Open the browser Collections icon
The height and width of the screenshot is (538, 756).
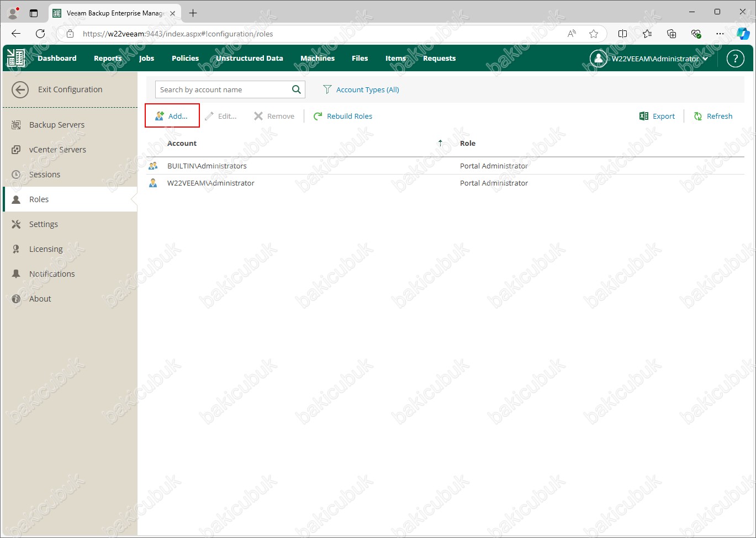tap(672, 34)
